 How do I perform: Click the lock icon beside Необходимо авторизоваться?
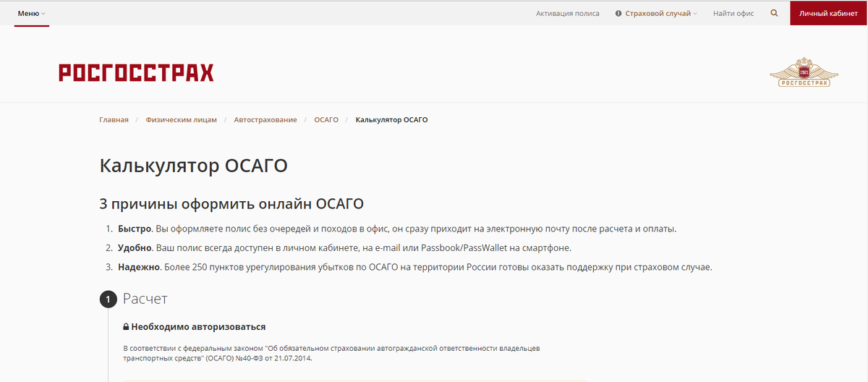coord(126,327)
